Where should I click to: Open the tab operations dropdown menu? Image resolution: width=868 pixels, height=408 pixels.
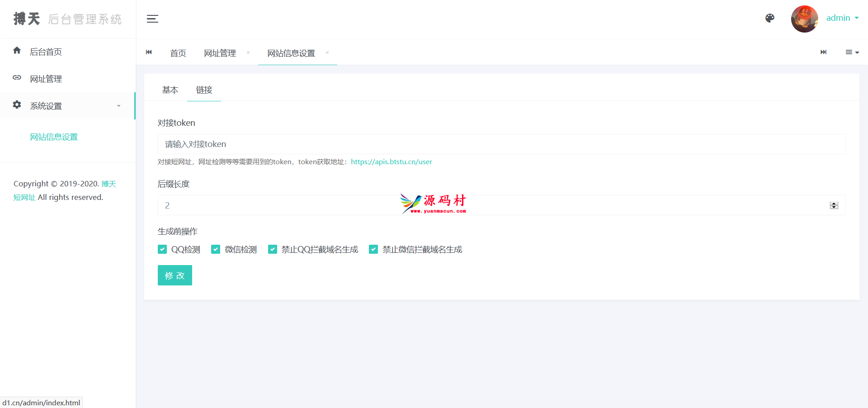852,52
